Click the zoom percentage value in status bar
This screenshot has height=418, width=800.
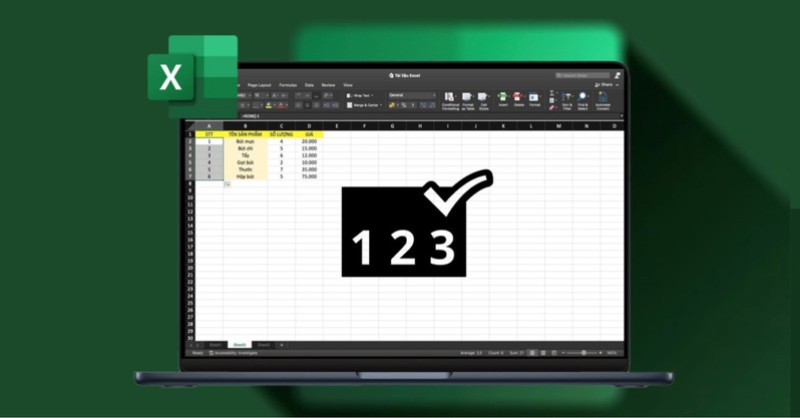[x=612, y=353]
